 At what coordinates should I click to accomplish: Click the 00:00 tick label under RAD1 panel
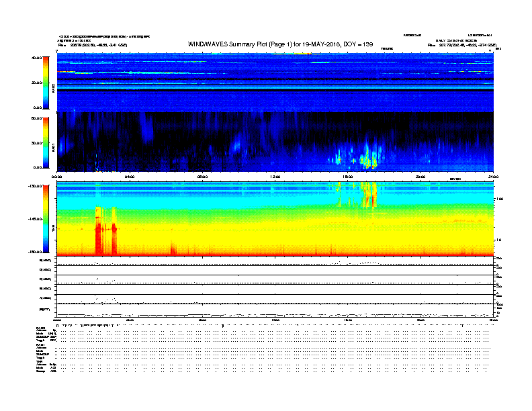tap(56, 177)
